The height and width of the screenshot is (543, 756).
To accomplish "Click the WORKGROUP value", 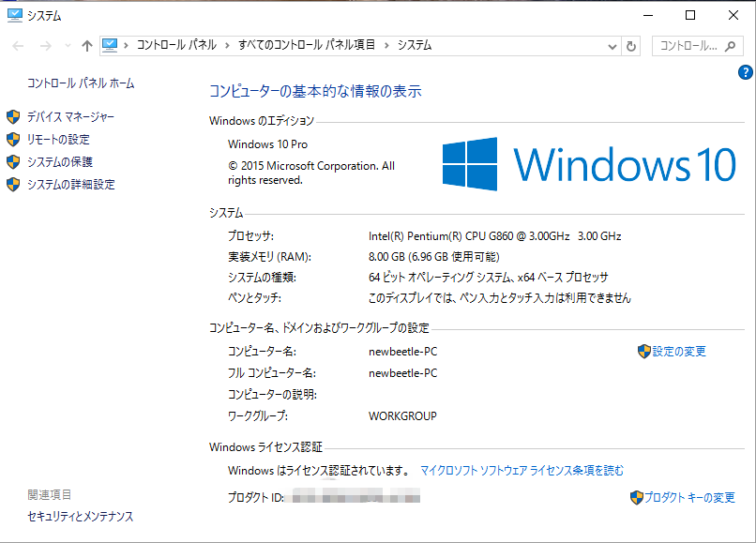I will click(x=402, y=416).
